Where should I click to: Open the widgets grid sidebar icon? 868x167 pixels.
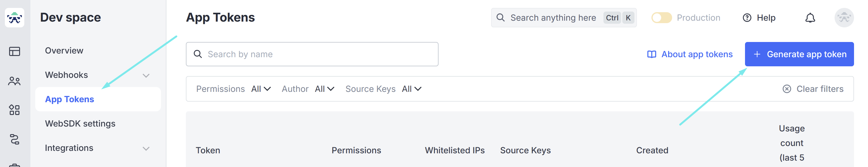[15, 110]
